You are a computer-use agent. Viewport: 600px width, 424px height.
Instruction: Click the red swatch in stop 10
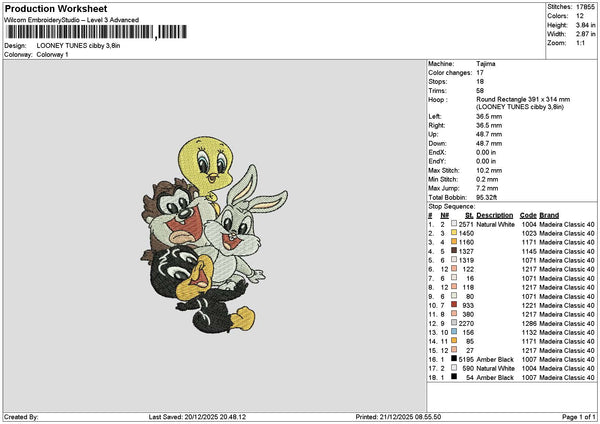click(x=454, y=305)
